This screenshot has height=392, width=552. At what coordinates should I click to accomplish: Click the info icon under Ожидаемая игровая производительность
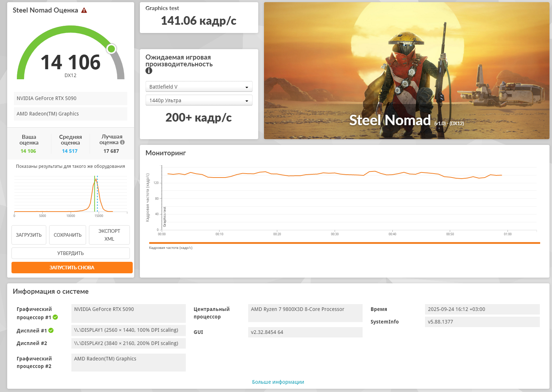(x=149, y=71)
